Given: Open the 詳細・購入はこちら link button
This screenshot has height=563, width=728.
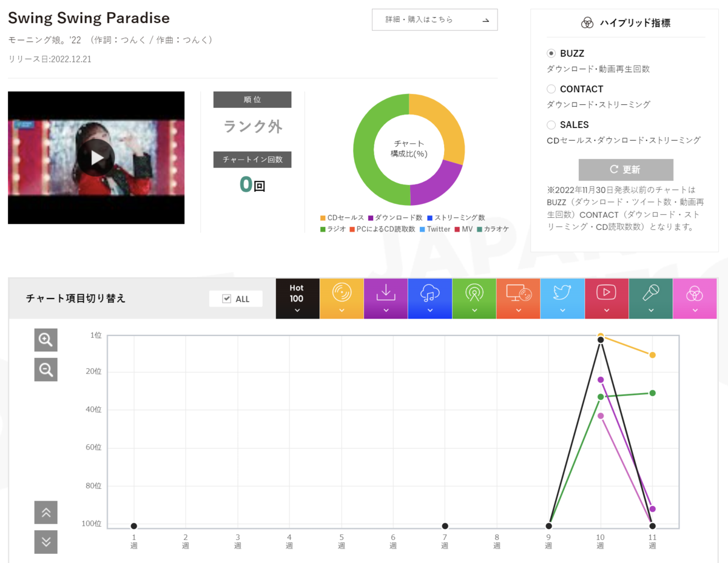Looking at the screenshot, I should click(x=434, y=19).
